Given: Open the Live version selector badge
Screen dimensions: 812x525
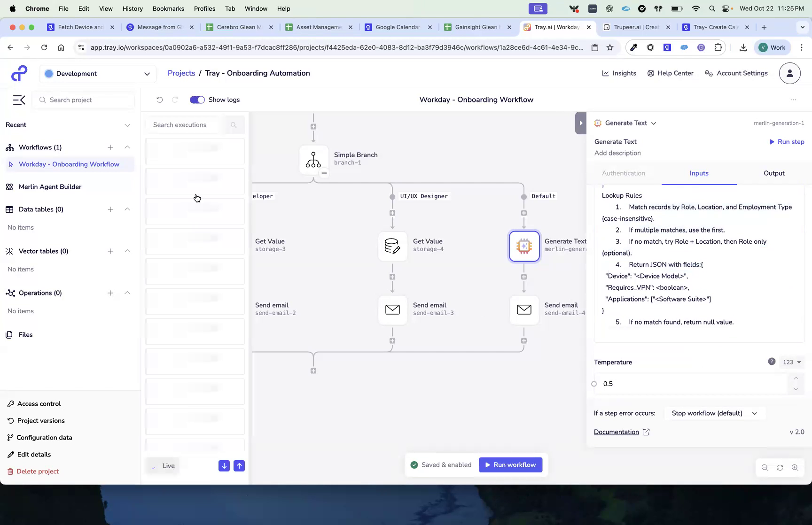Looking at the screenshot, I should [162, 465].
